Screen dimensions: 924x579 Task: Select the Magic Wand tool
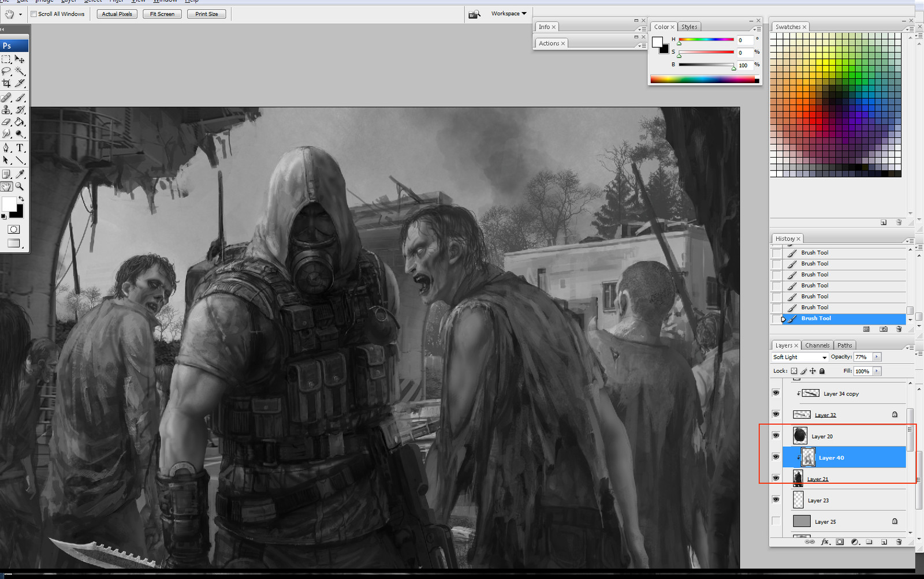click(20, 71)
